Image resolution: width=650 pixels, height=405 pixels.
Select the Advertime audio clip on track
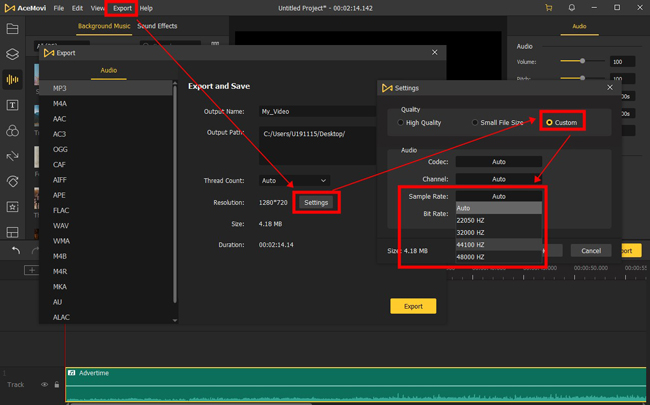[x=356, y=385]
